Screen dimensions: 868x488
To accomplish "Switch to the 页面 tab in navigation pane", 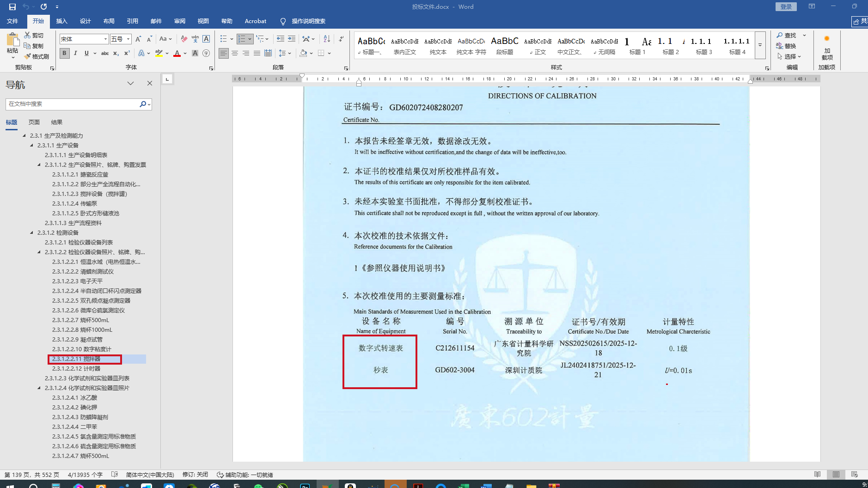I will coord(34,122).
